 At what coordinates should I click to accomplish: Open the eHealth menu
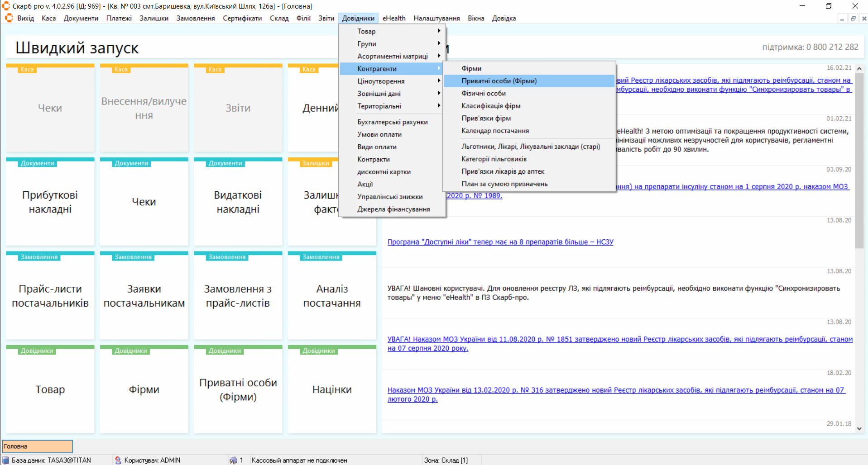coord(393,18)
